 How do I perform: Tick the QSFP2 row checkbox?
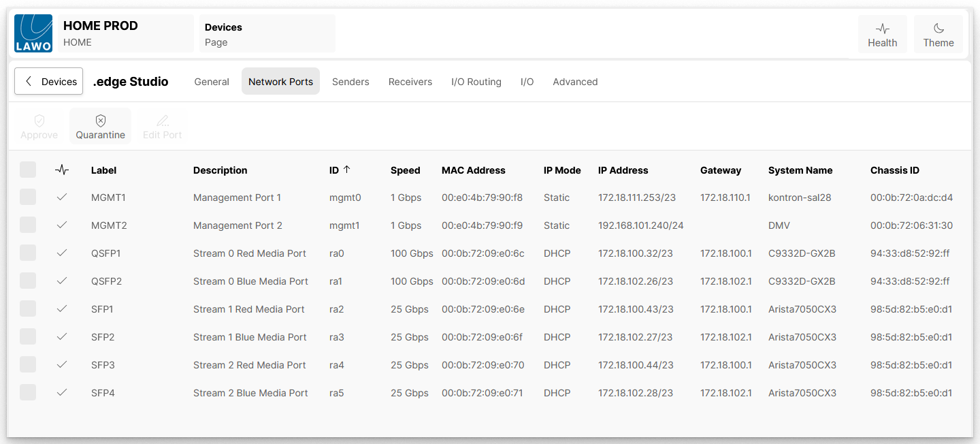(x=28, y=281)
